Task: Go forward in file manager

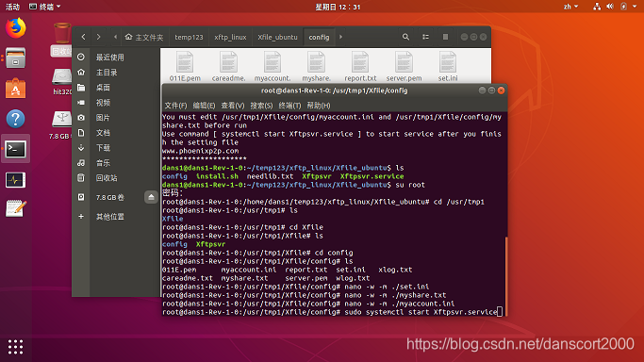Action: tap(99, 37)
